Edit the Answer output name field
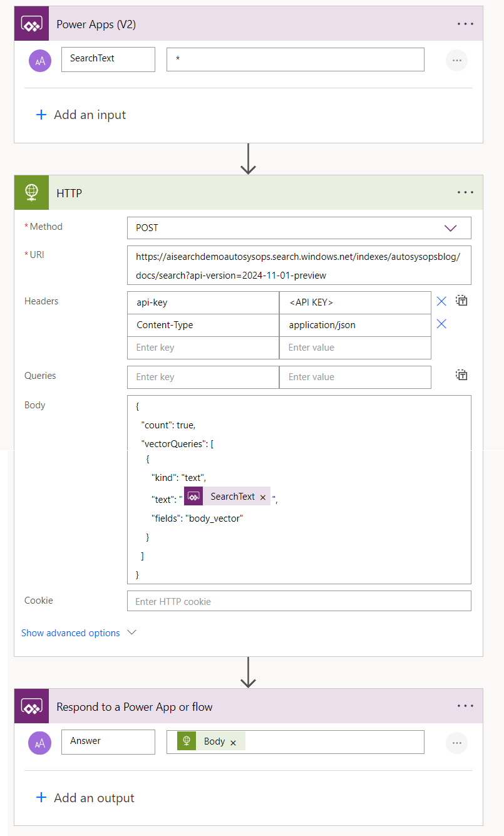The image size is (504, 836). pyautogui.click(x=108, y=742)
